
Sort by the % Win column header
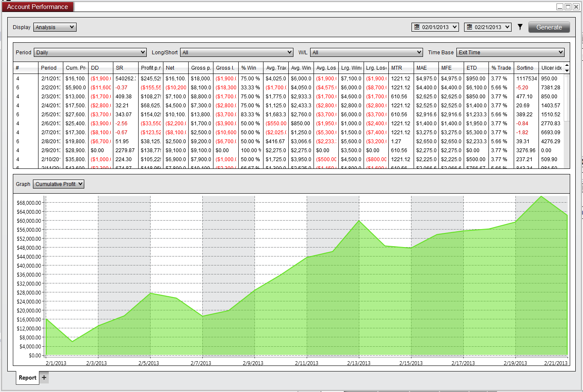coord(251,68)
